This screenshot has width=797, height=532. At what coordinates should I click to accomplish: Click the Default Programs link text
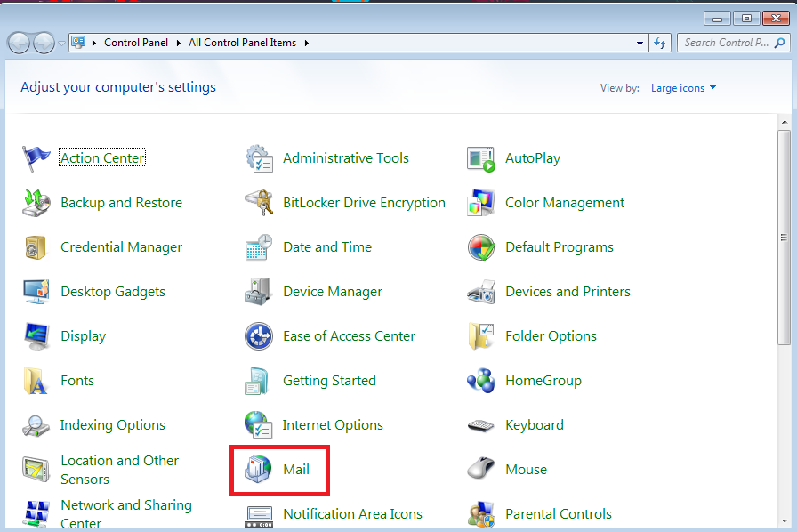[560, 247]
